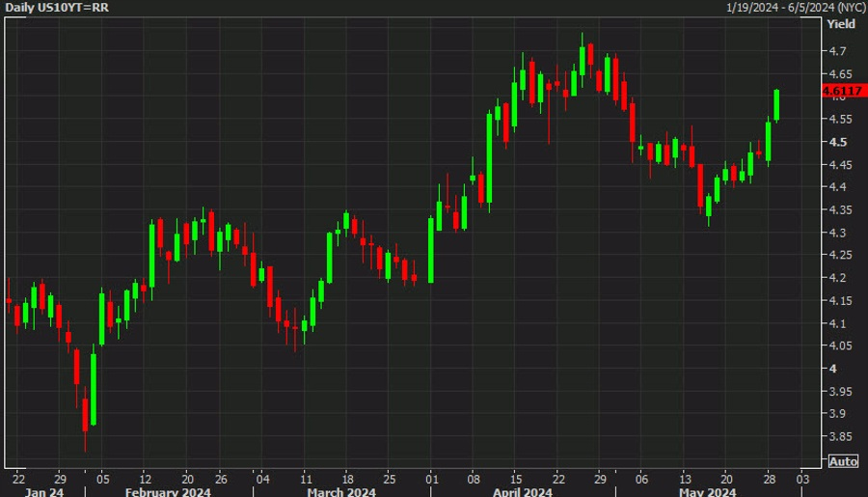This screenshot has height=497, width=868.
Task: Select the April 2024 month label
Action: point(523,492)
